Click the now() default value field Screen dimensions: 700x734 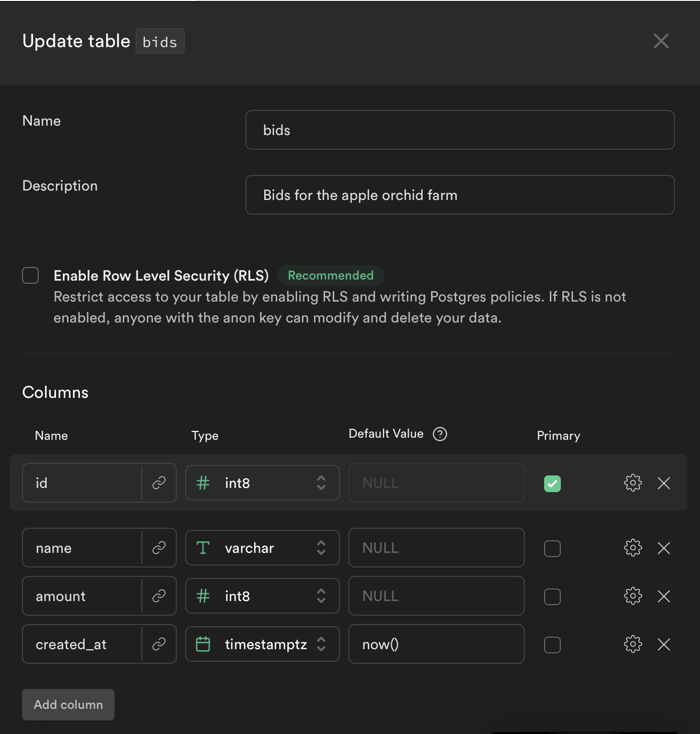pos(436,644)
